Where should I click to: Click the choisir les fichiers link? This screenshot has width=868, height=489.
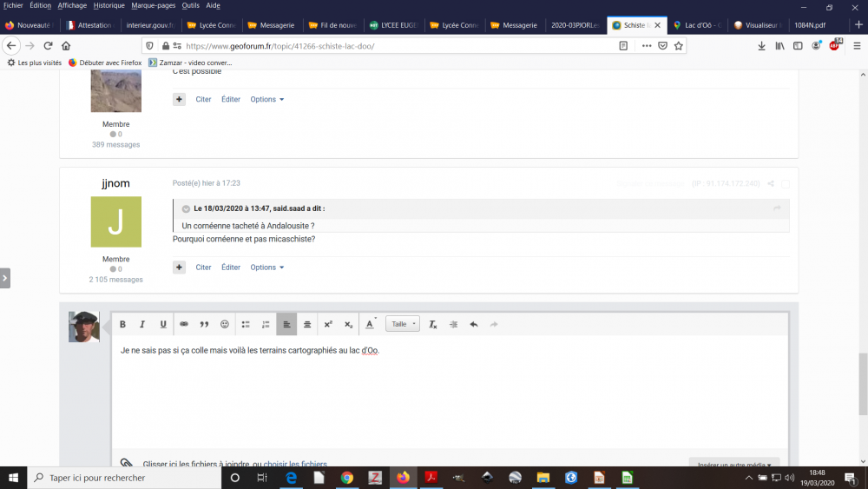pyautogui.click(x=295, y=464)
